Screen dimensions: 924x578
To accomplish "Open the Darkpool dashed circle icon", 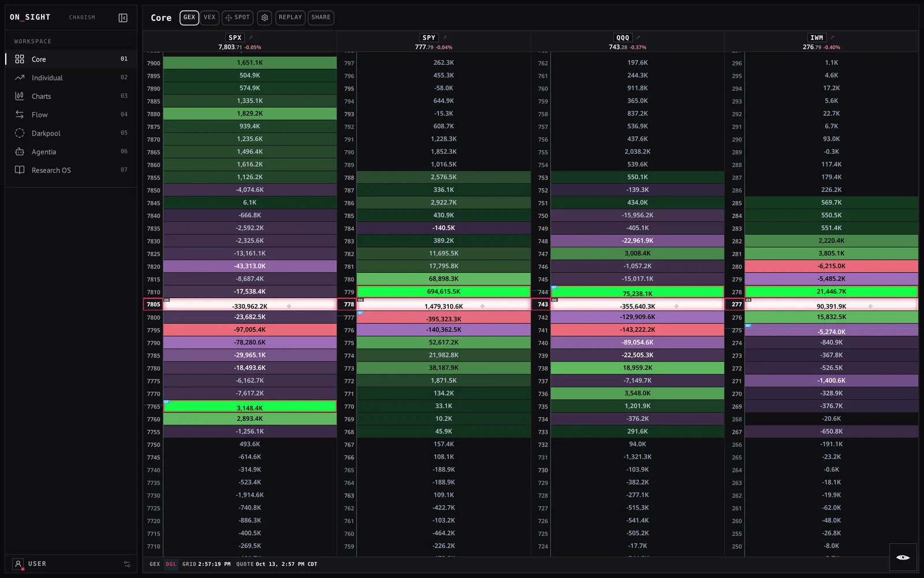I will (20, 133).
